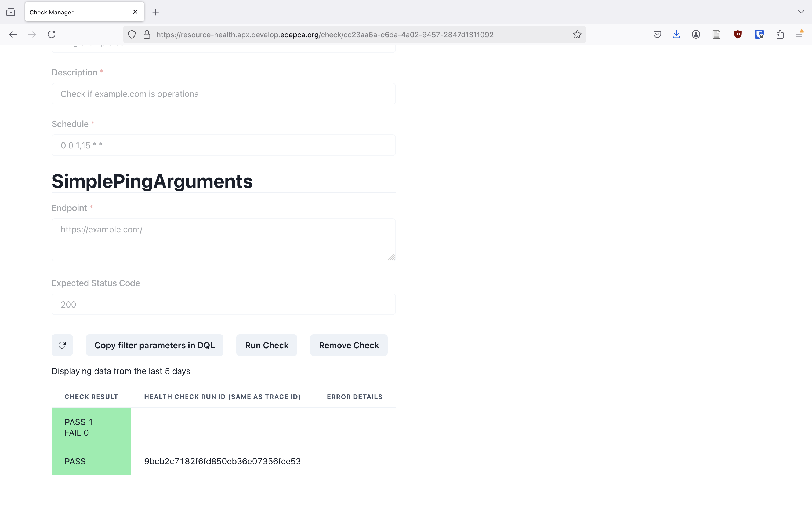The image size is (812, 527).
Task: Click Copy filter parameters in DQL
Action: 155,345
